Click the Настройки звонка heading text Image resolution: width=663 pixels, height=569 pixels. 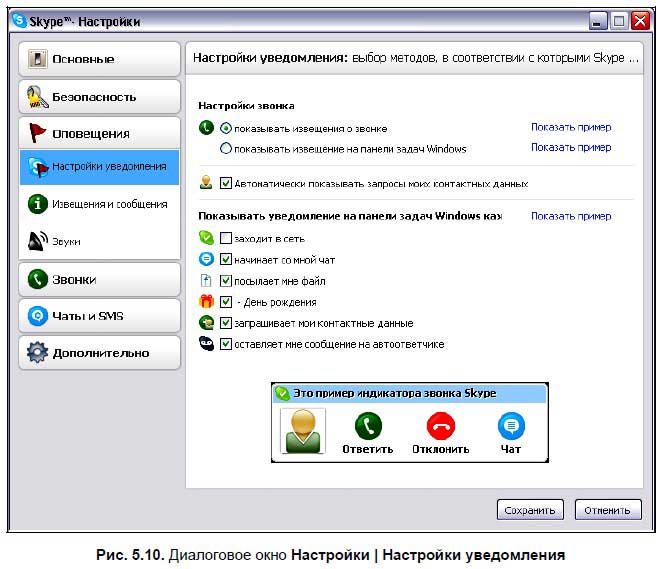point(246,106)
